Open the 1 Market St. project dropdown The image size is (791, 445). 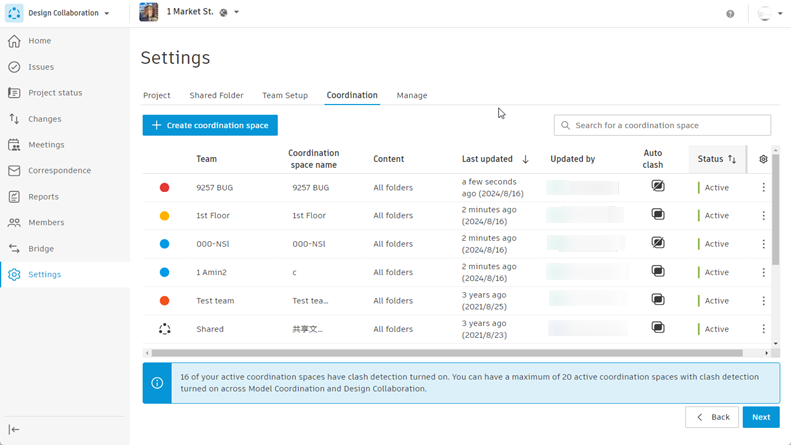pos(236,13)
